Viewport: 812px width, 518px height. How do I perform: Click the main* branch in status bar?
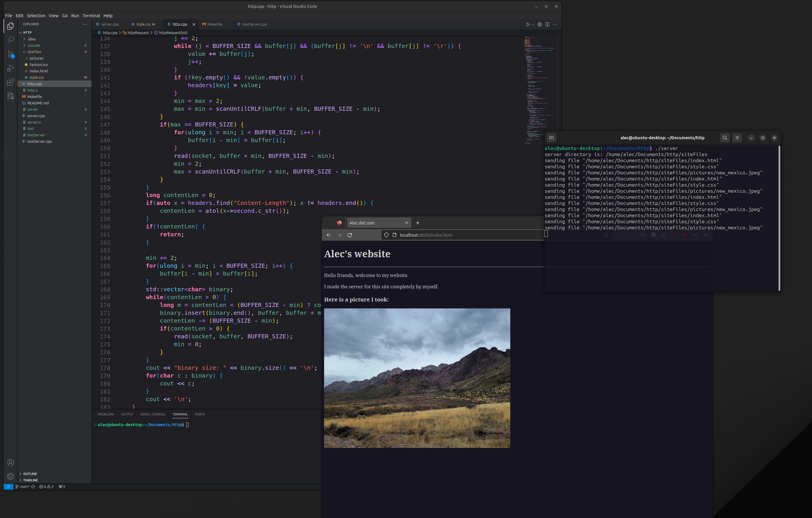point(22,487)
